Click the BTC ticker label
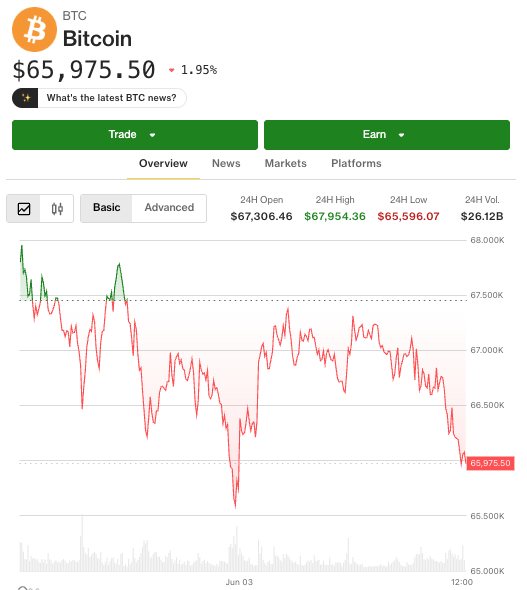The height and width of the screenshot is (590, 527). click(x=74, y=16)
